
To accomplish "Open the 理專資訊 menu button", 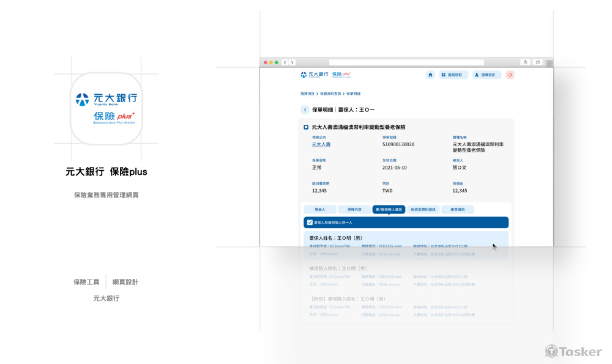I will pyautogui.click(x=487, y=75).
